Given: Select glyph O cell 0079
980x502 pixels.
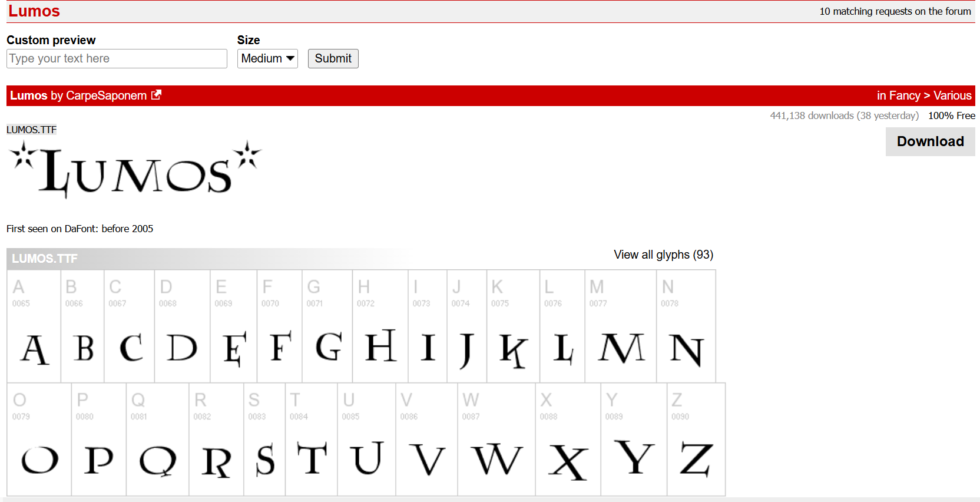Looking at the screenshot, I should (39, 440).
